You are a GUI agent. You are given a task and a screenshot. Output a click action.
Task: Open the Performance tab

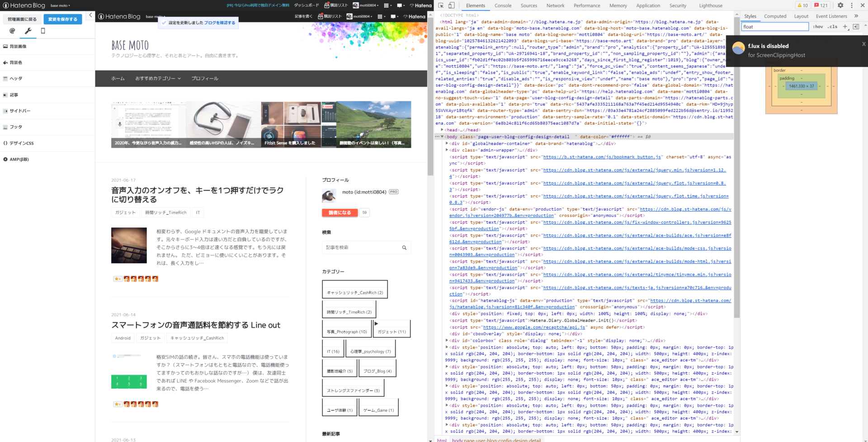(x=587, y=5)
